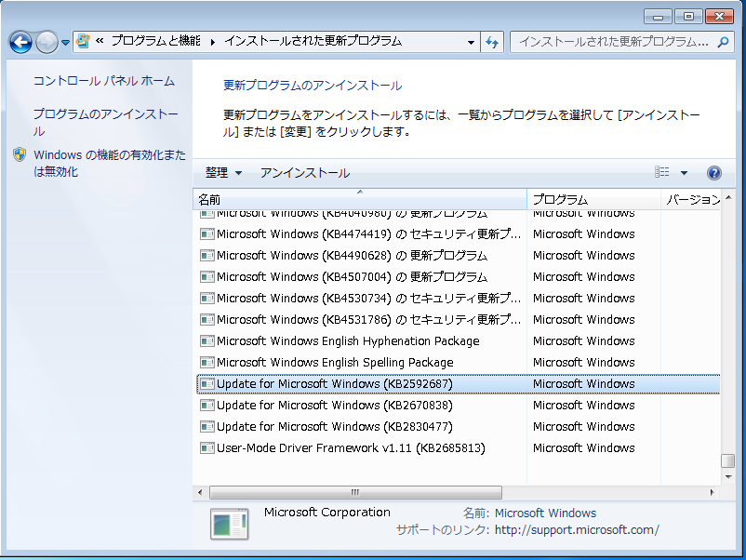
Task: Open the recent pages dropdown arrow
Action: 66,43
